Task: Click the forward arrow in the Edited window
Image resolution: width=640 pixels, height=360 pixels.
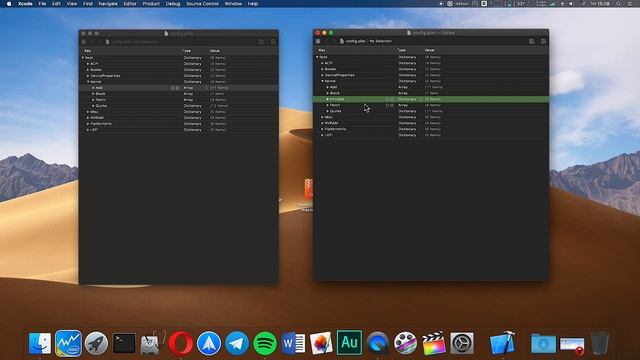Action: pyautogui.click(x=333, y=41)
